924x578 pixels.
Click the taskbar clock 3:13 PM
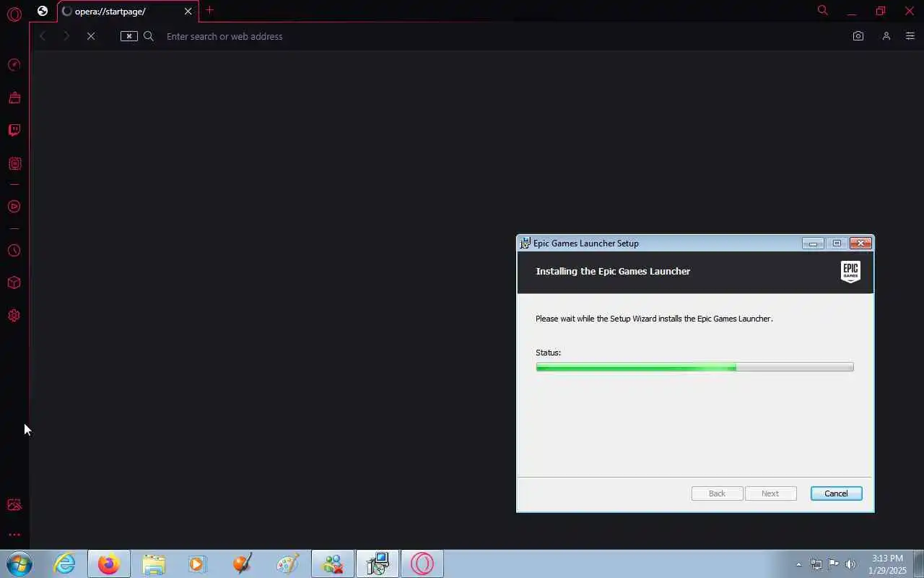(x=888, y=558)
